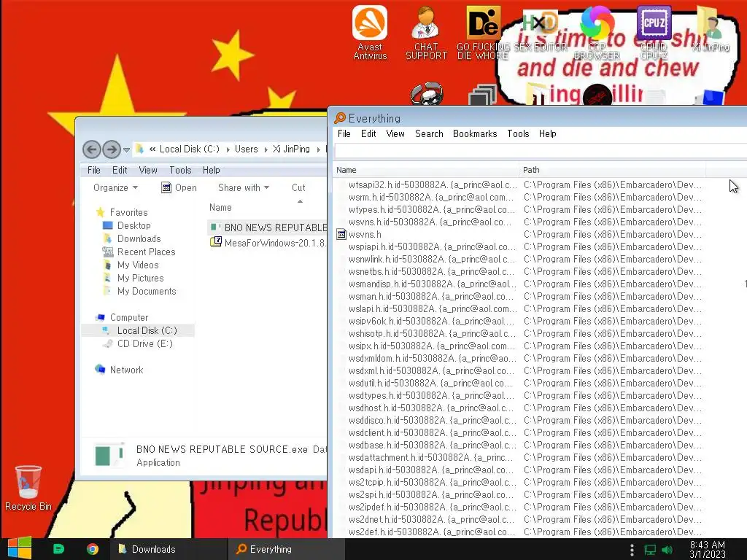
Task: Open the Everything File menu
Action: tap(344, 134)
